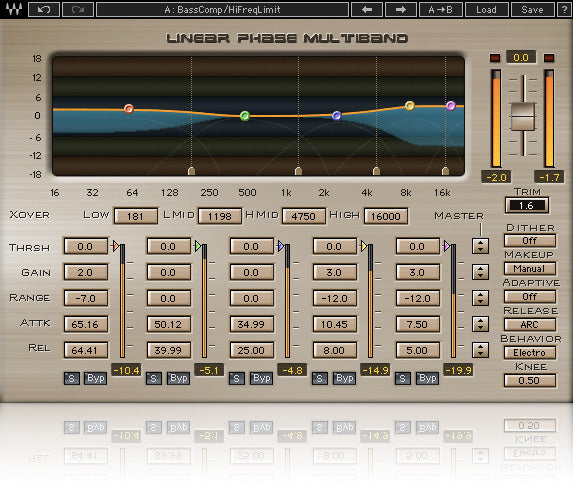The height and width of the screenshot is (497, 573).
Task: Solo the first band with S button
Action: (x=72, y=379)
